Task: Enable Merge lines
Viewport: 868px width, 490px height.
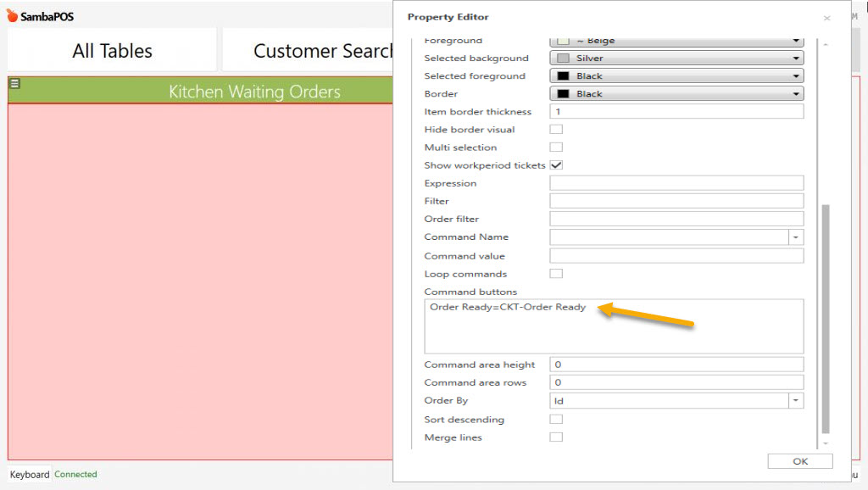Action: pyautogui.click(x=556, y=437)
